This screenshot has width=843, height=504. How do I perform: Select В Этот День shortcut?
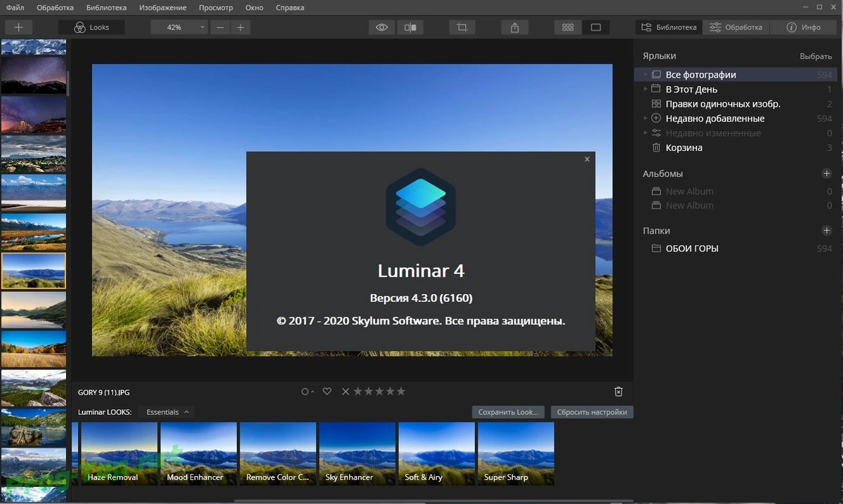click(734, 89)
